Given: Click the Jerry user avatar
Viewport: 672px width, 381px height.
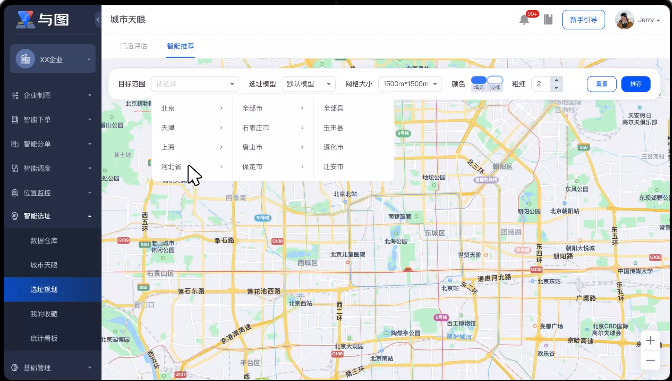Looking at the screenshot, I should [624, 20].
